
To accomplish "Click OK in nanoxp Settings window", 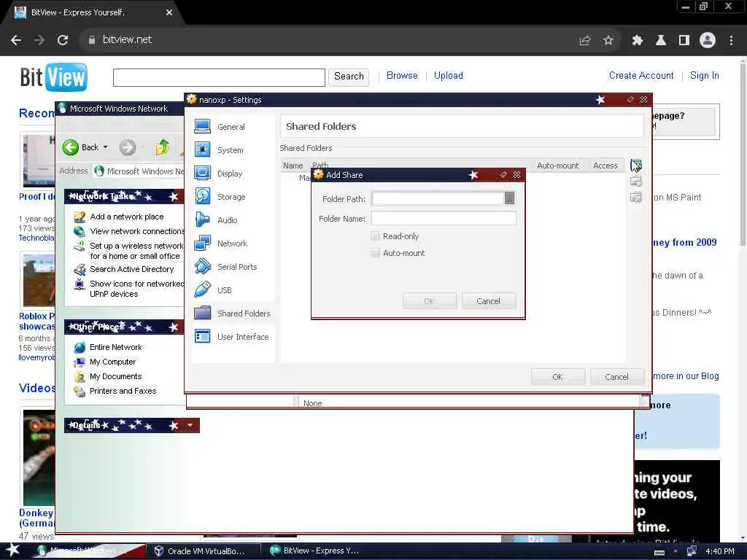I will tap(557, 377).
